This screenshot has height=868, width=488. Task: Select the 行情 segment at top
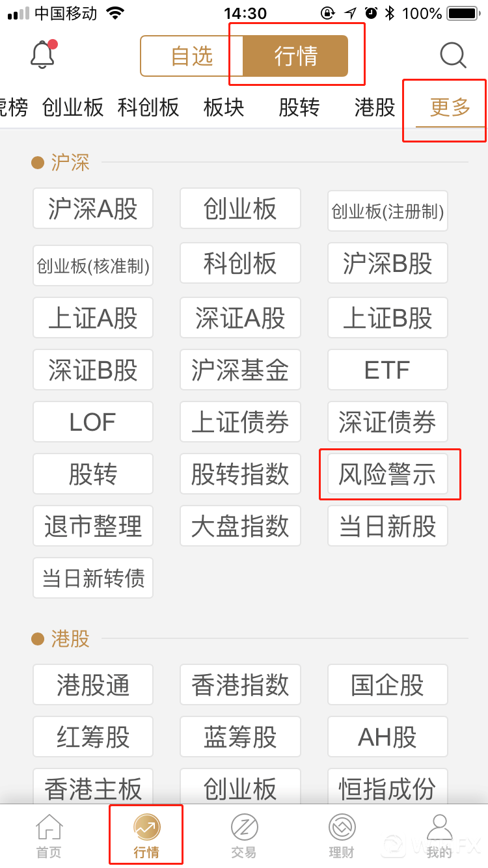click(296, 56)
